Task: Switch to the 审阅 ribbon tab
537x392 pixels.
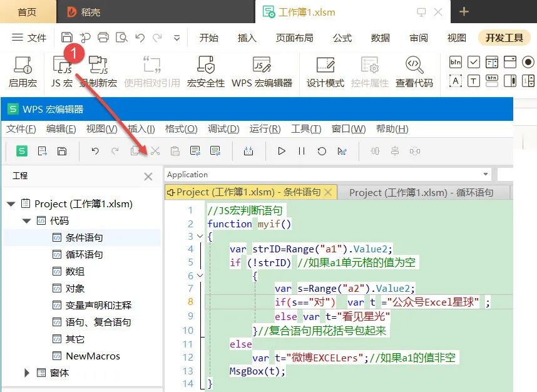Action: 419,38
